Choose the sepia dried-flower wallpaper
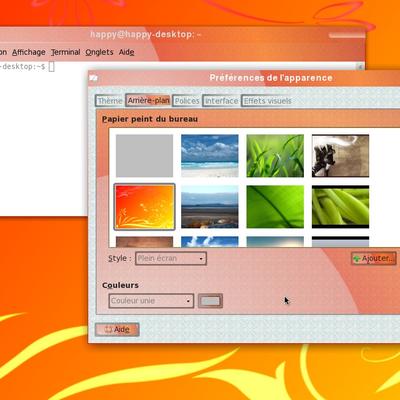Viewport: 400px width, 400px height. 340,156
